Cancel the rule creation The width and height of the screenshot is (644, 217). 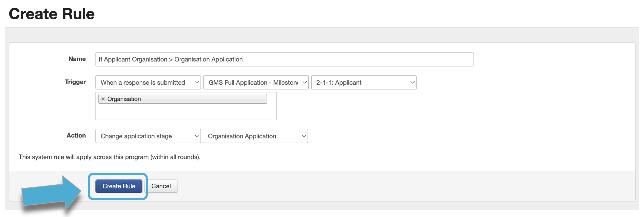[x=161, y=186]
